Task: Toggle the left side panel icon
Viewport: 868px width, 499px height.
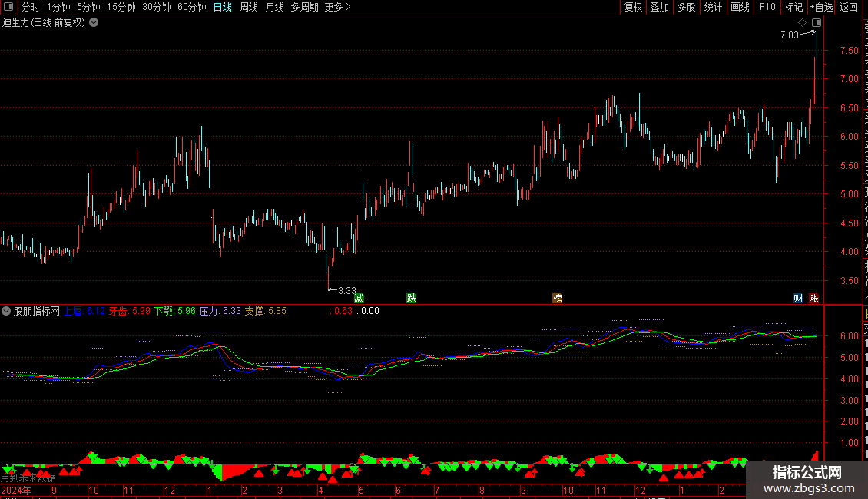Action: [8, 7]
